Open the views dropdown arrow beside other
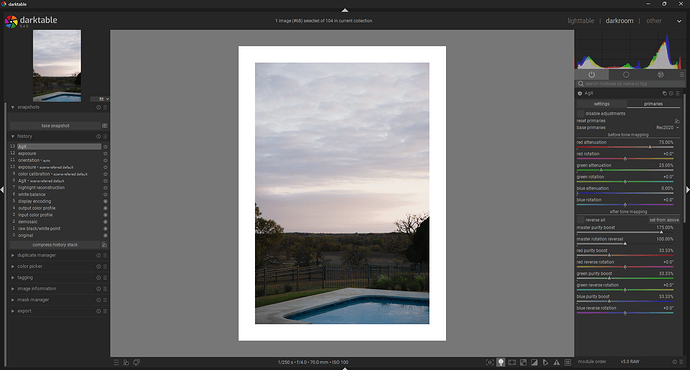Viewport: 690px width, 370px height. 679,21
